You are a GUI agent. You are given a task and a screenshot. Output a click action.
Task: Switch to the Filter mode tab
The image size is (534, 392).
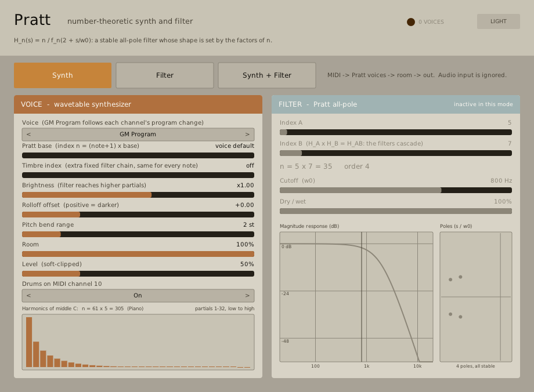[165, 75]
